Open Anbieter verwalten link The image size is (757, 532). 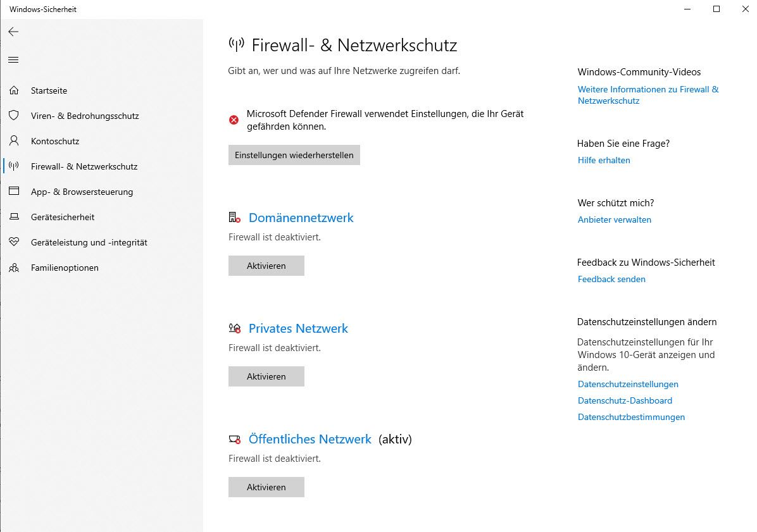[614, 220]
